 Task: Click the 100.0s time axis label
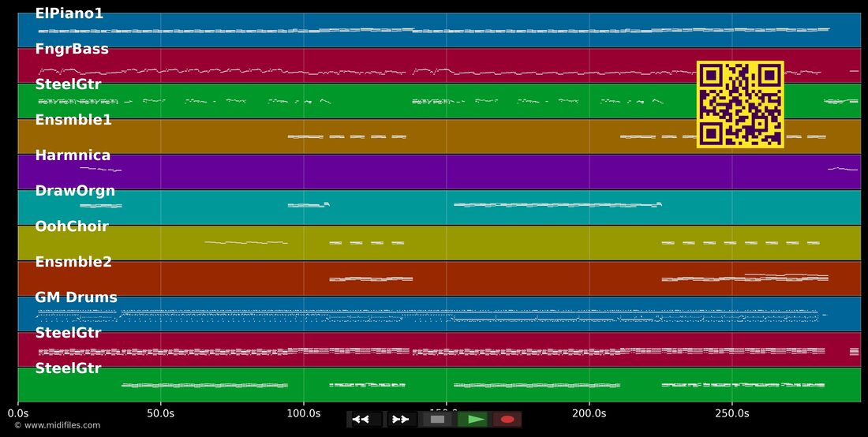[303, 413]
